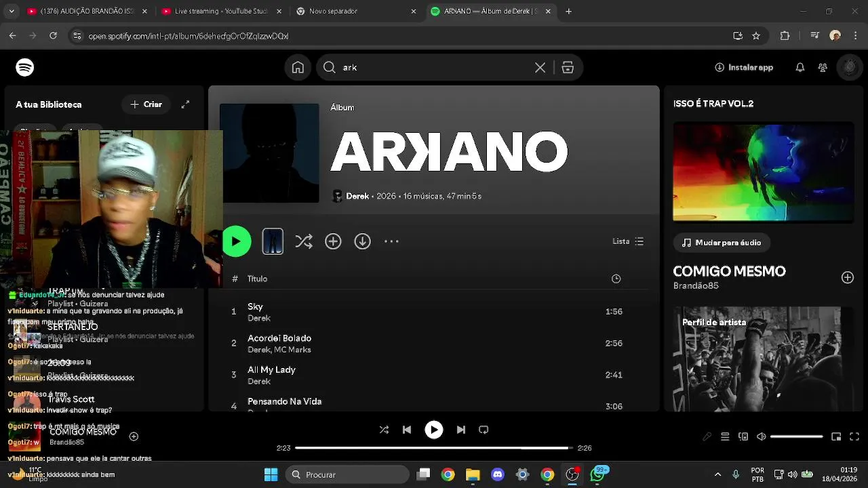Screen dimensions: 868x488
Task: Switch to Novo separador tab
Action: tap(356, 11)
